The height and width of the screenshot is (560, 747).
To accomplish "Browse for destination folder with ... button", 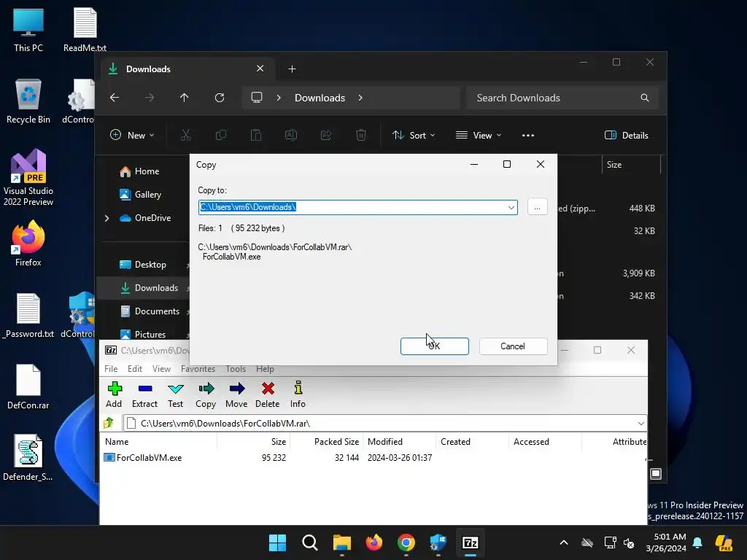I will (538, 207).
